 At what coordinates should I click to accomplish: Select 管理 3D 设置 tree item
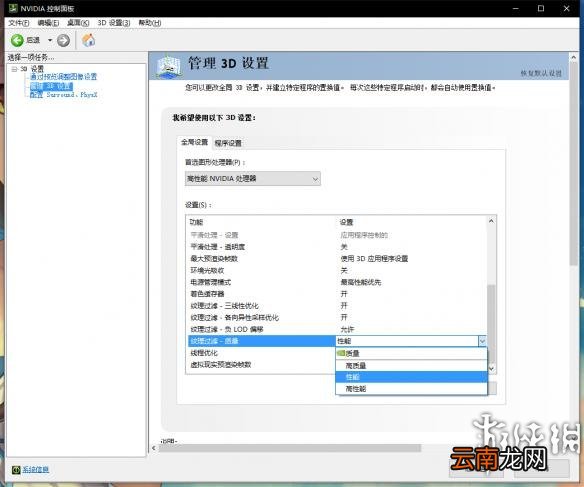pyautogui.click(x=51, y=86)
